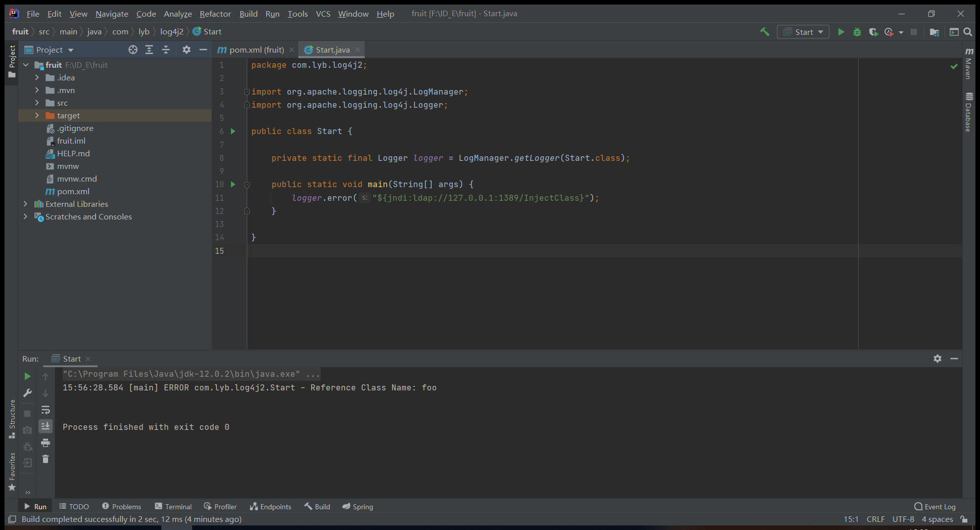Open the File menu
980x530 pixels.
(33, 14)
